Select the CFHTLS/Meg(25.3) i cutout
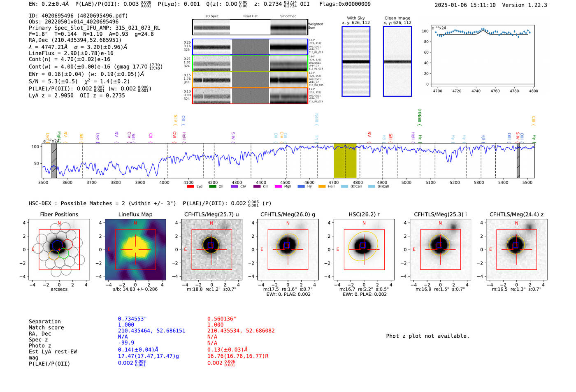 [x=440, y=250]
